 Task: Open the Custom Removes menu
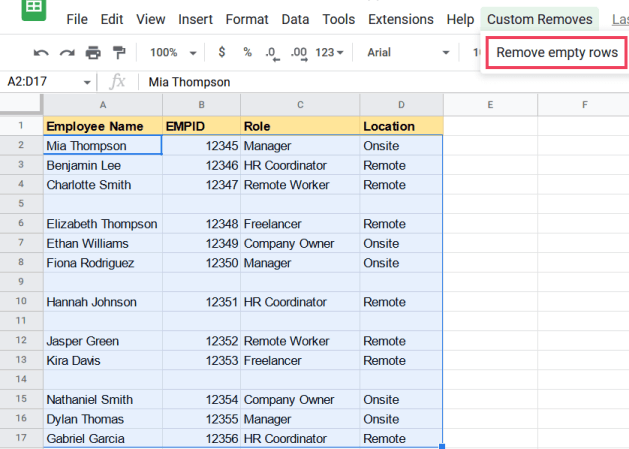540,19
